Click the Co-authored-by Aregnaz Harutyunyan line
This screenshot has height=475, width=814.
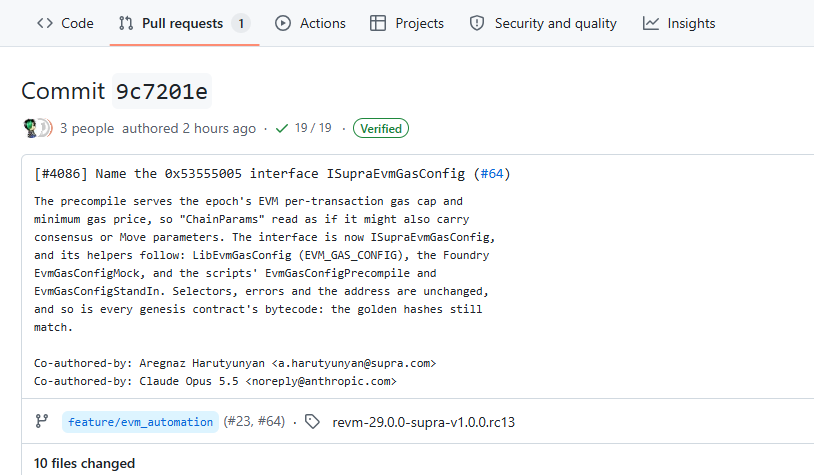[x=235, y=363]
